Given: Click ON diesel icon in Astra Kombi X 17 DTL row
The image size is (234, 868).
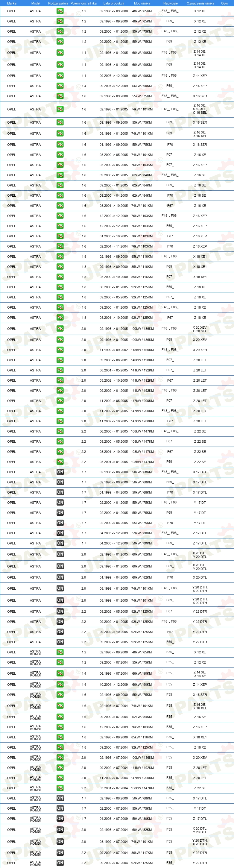Looking at the screenshot, I should point(60,798).
